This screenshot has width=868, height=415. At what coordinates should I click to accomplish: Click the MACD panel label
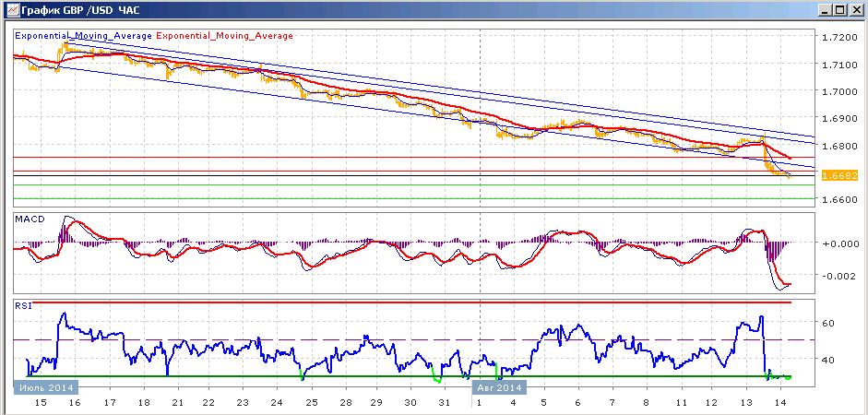(x=30, y=219)
